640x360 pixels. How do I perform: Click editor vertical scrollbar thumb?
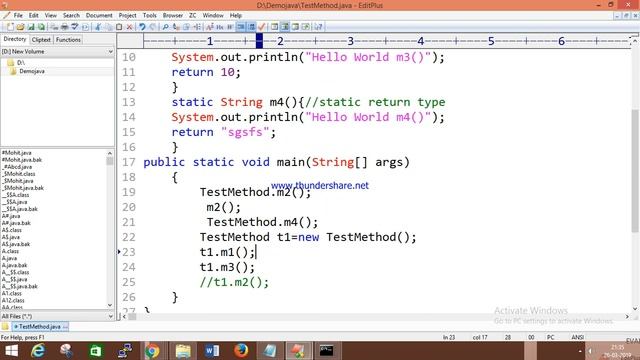pyautogui.click(x=635, y=171)
